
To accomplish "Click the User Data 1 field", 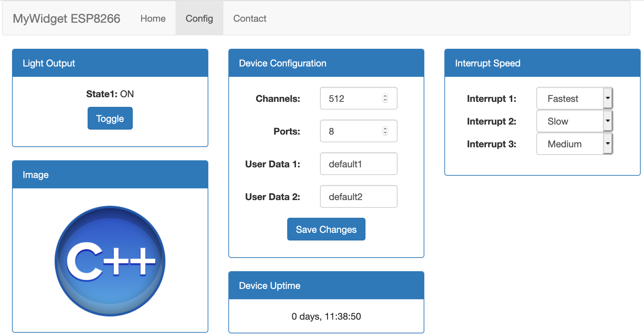I will [x=358, y=164].
